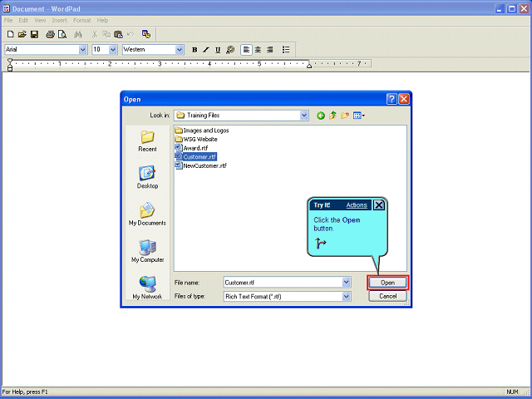Click the My Network places icon
The height and width of the screenshot is (399, 532).
click(x=148, y=288)
